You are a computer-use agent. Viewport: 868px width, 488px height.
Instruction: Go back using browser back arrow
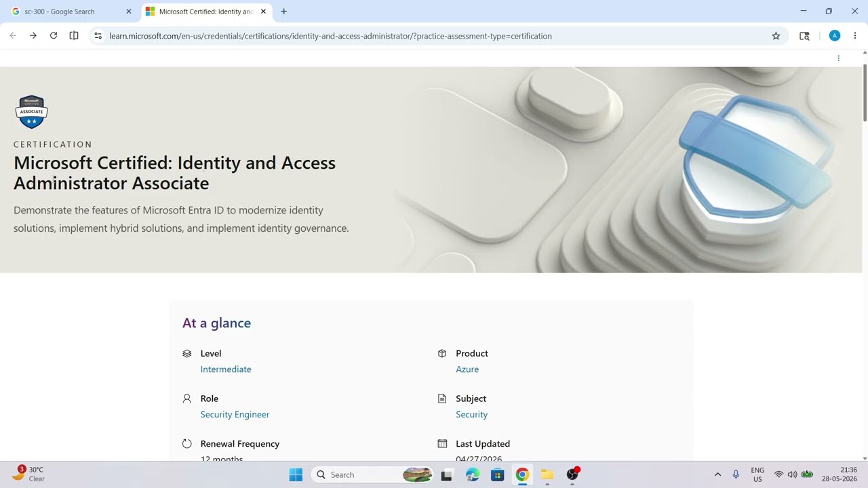[13, 36]
